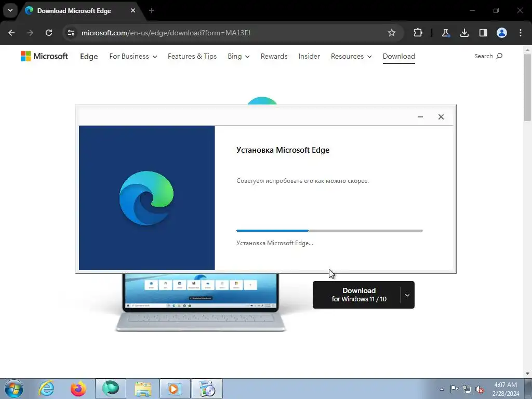Viewport: 532px width, 399px height.
Task: Open Windows Media Player taskbar icon
Action: coord(175,389)
